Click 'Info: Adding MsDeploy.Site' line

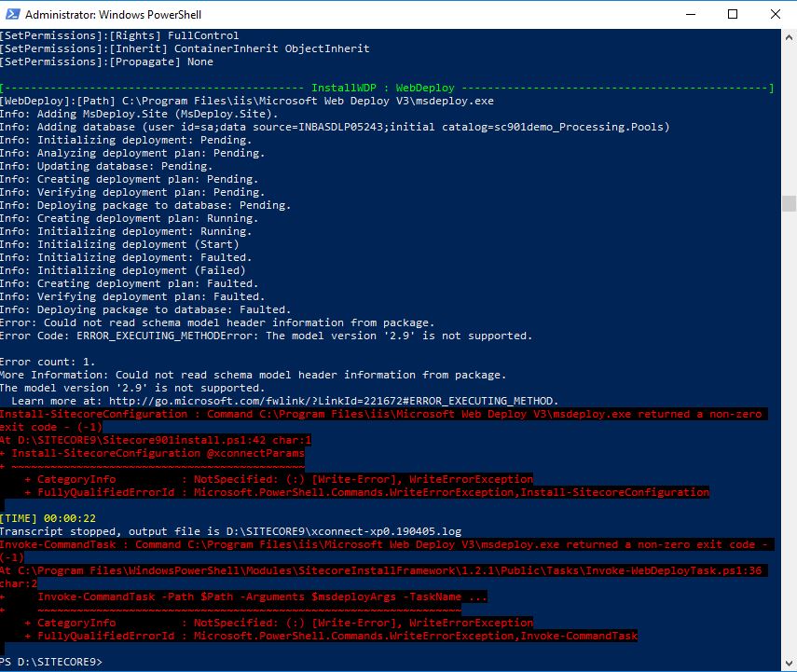[x=139, y=114]
